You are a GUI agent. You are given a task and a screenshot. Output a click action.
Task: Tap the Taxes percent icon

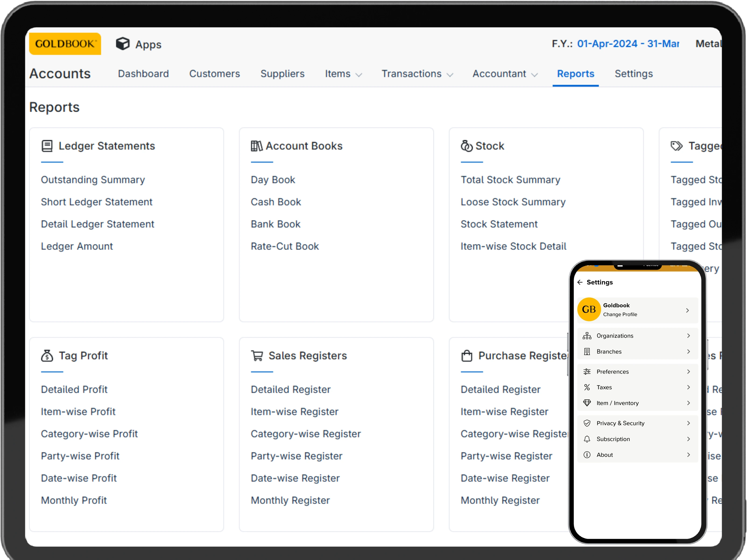(x=587, y=387)
